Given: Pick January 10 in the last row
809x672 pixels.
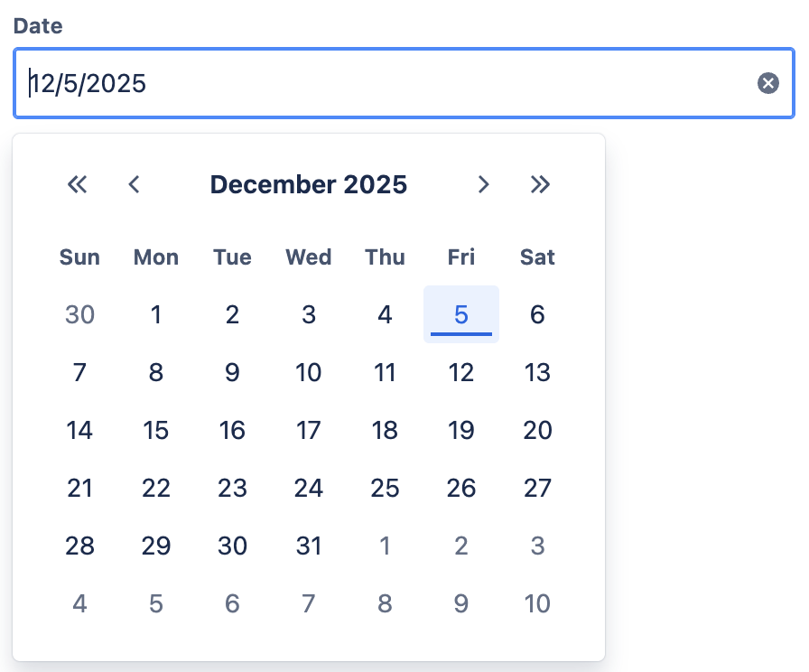Looking at the screenshot, I should pos(537,603).
